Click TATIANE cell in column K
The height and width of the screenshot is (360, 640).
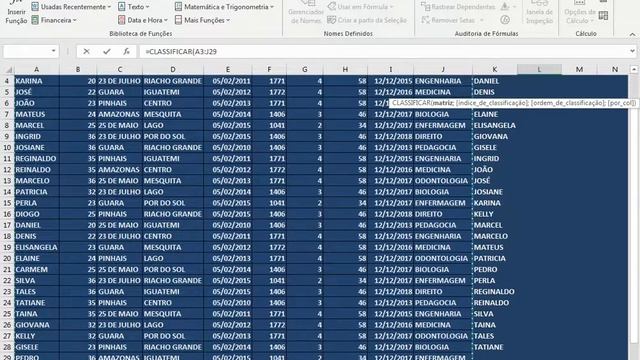pos(495,347)
